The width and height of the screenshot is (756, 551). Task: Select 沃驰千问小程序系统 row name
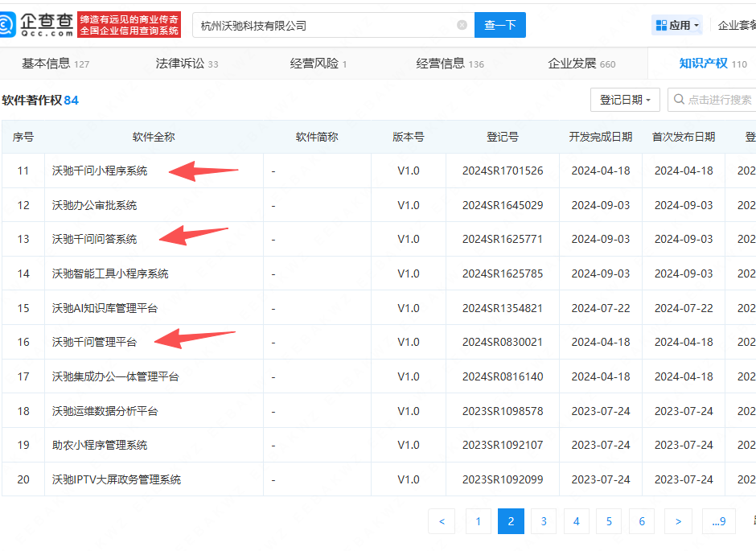pyautogui.click(x=100, y=171)
